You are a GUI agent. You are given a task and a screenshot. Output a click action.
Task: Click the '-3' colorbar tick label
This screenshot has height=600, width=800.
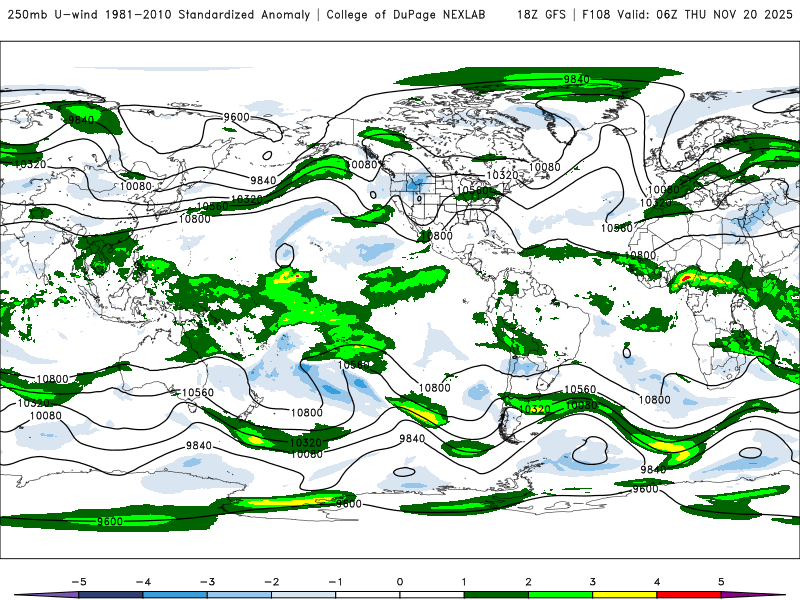pos(207,582)
